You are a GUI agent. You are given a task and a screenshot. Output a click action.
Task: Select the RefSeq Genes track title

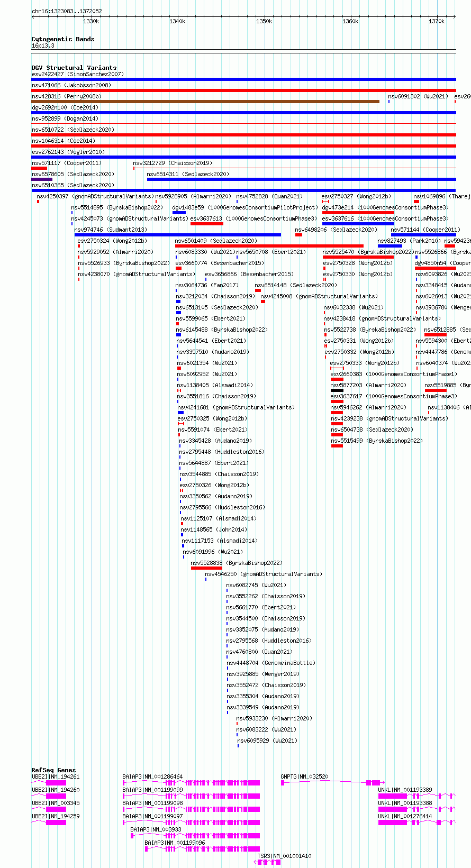(53, 770)
